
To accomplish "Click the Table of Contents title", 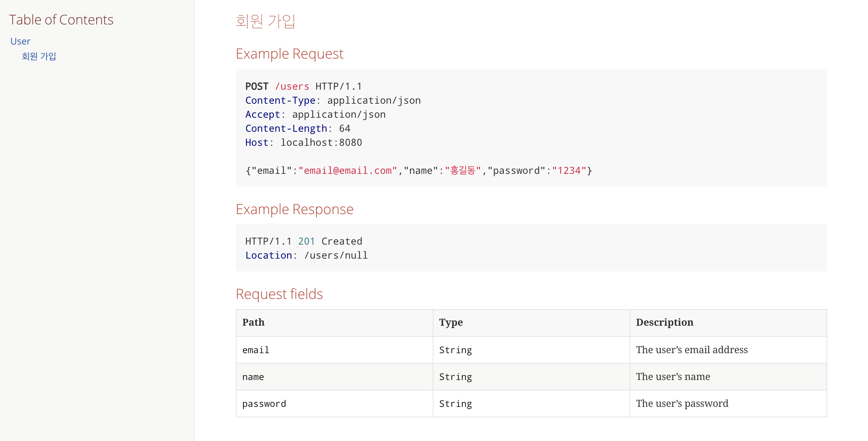I will 61,20.
